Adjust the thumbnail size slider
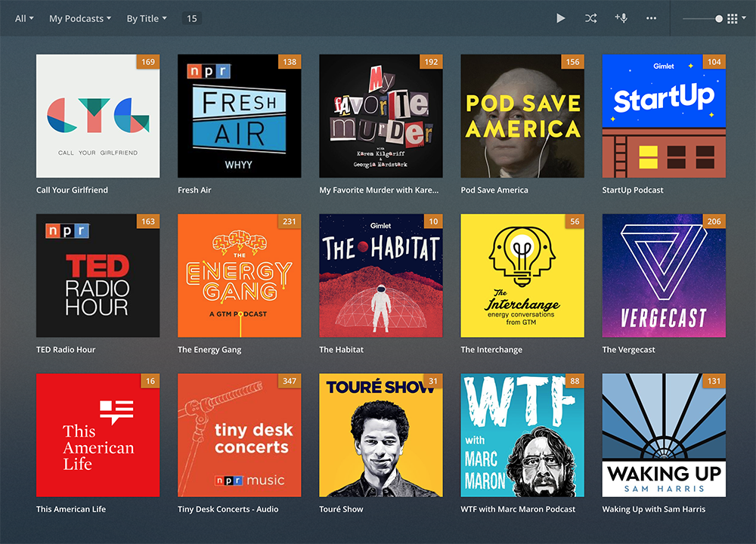This screenshot has height=544, width=756. pyautogui.click(x=718, y=19)
